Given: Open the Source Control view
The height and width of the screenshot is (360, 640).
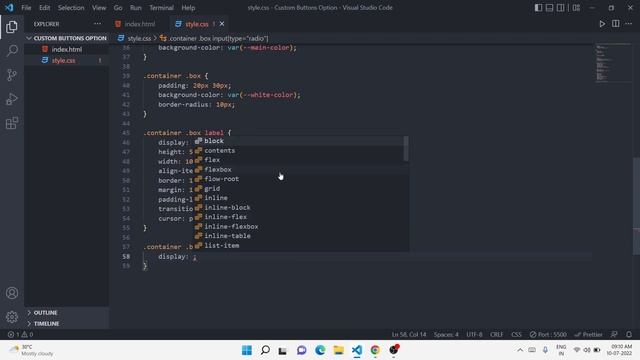Looking at the screenshot, I should (12, 75).
